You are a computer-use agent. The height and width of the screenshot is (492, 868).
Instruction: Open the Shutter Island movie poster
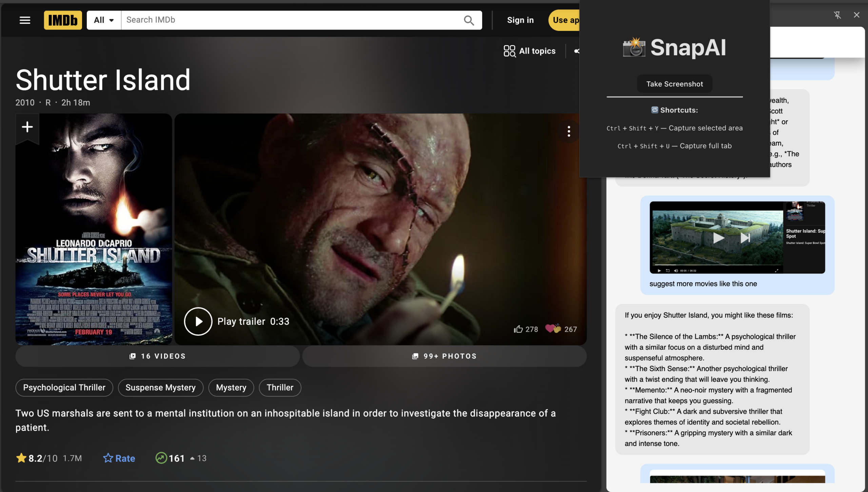tap(94, 229)
